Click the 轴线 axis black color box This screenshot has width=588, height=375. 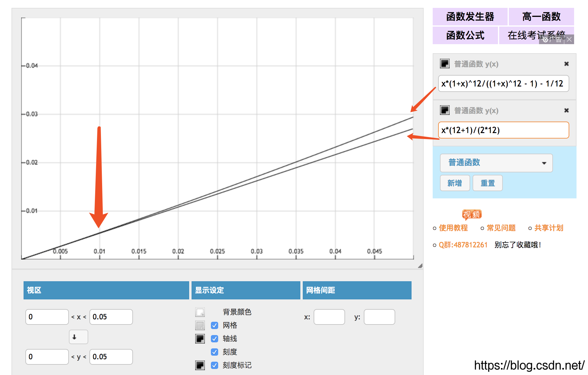200,339
